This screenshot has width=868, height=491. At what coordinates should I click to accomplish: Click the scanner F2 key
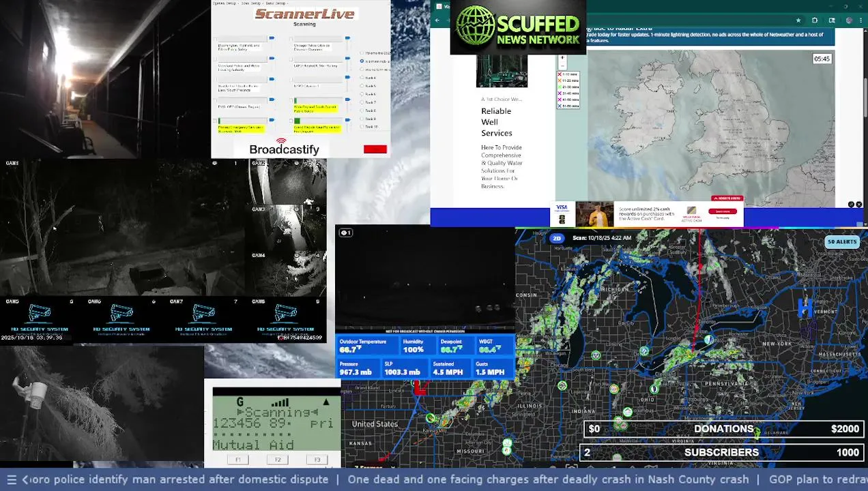click(x=278, y=460)
